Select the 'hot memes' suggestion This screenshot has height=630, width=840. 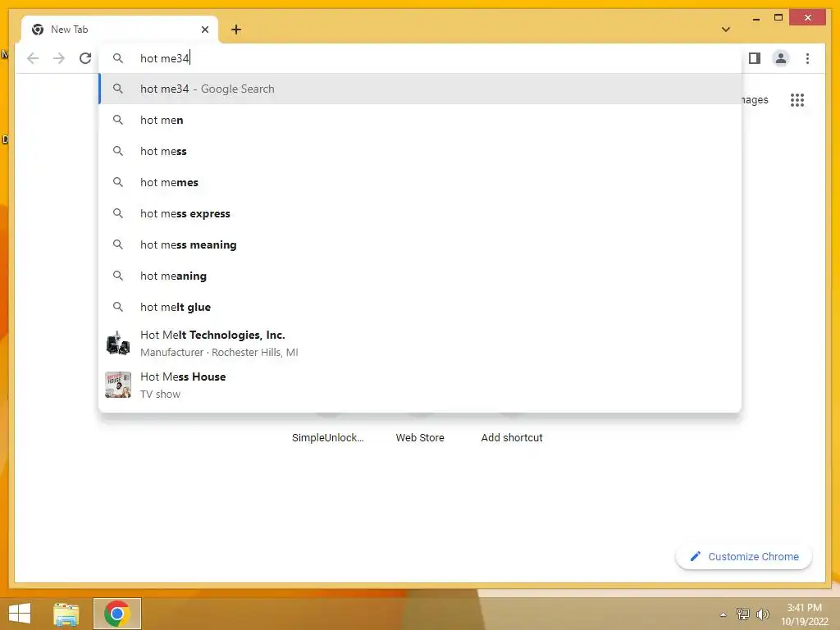pyautogui.click(x=420, y=182)
